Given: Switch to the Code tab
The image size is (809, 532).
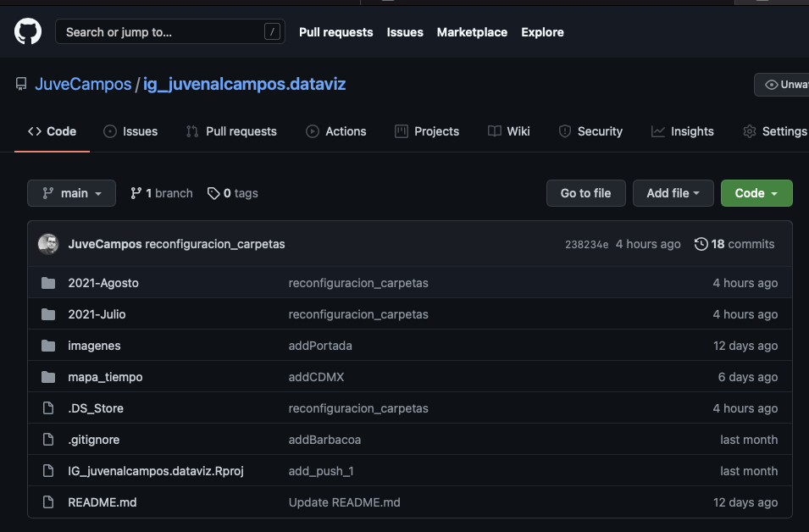Looking at the screenshot, I should click(x=53, y=131).
